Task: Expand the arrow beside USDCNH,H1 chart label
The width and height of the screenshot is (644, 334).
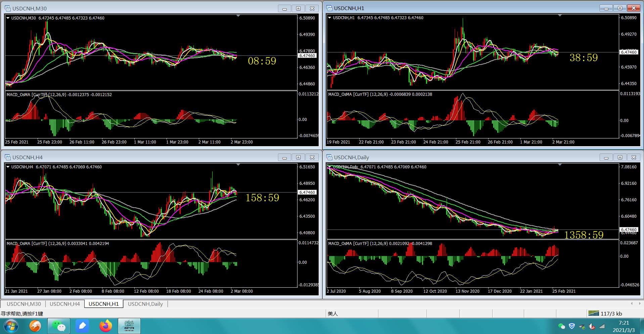Action: click(329, 18)
